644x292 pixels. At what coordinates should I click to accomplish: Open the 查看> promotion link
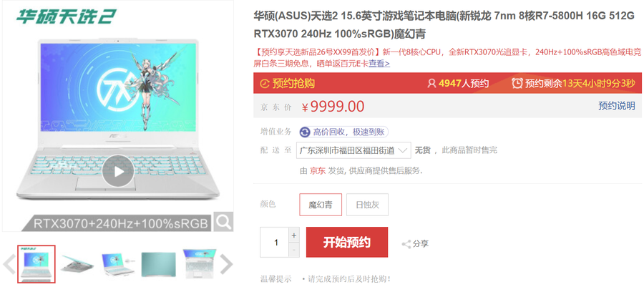coord(379,63)
